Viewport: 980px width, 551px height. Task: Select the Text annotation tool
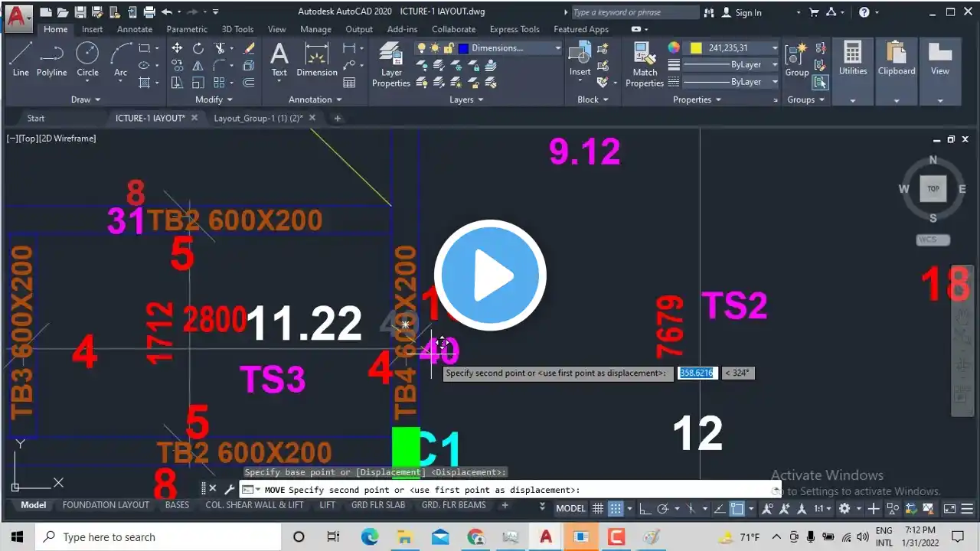pos(279,59)
